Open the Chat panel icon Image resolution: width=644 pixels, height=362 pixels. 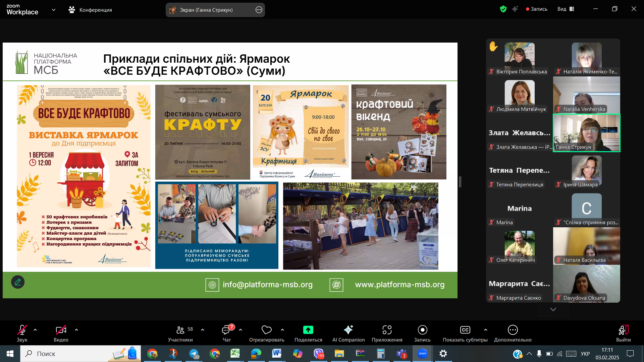coord(226,330)
